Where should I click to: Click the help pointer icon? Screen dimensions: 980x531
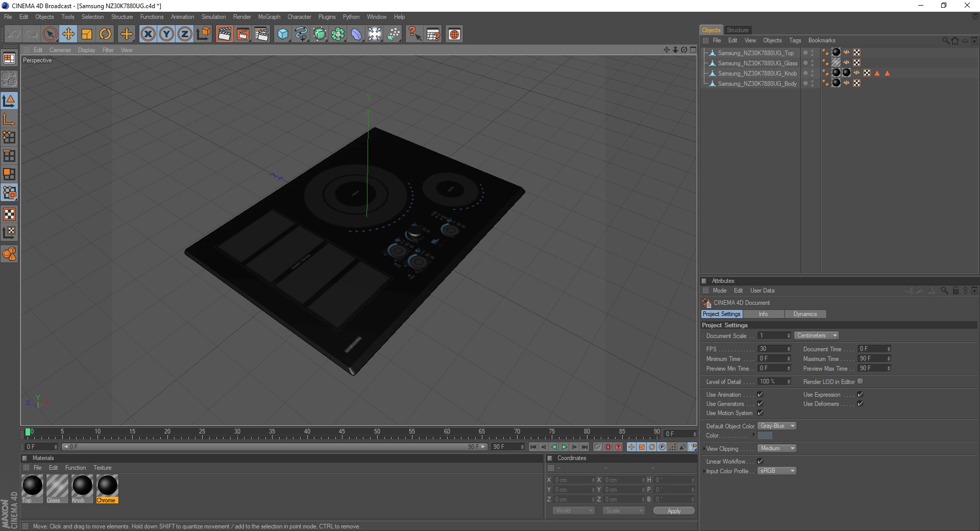click(414, 34)
